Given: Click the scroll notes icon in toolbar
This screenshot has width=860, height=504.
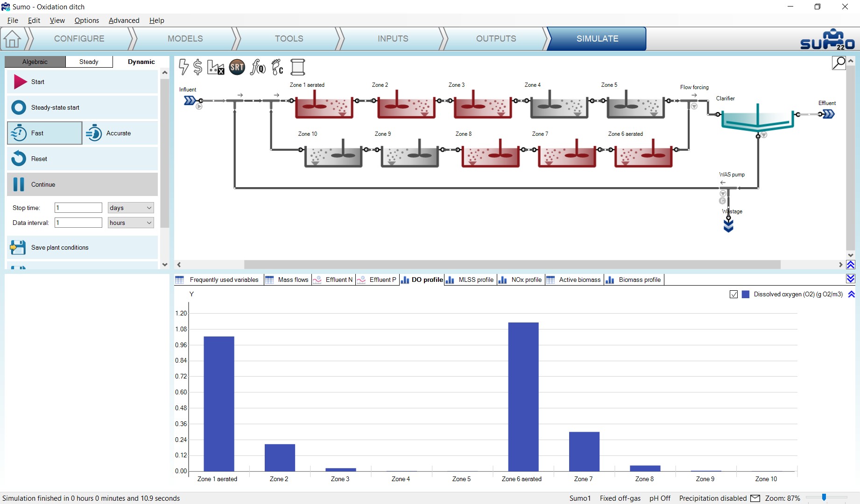Looking at the screenshot, I should [298, 67].
